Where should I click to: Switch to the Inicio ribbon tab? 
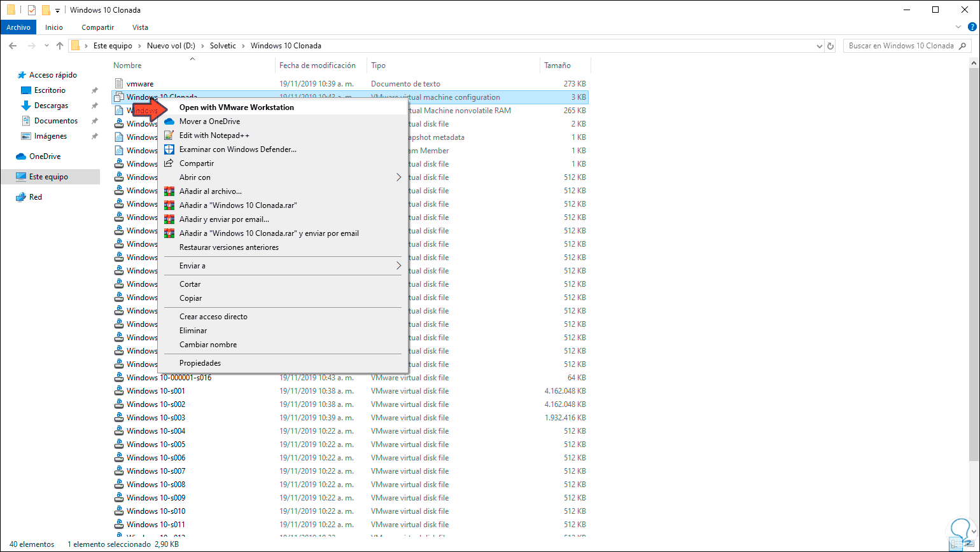(54, 27)
